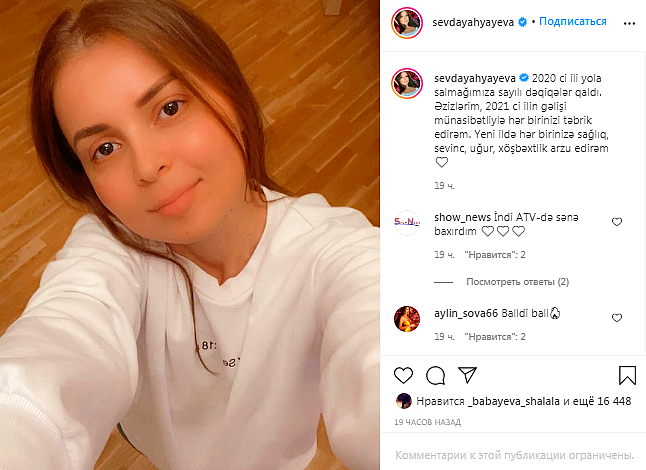
Task: Click the Подписаться follow button
Action: click(x=573, y=20)
